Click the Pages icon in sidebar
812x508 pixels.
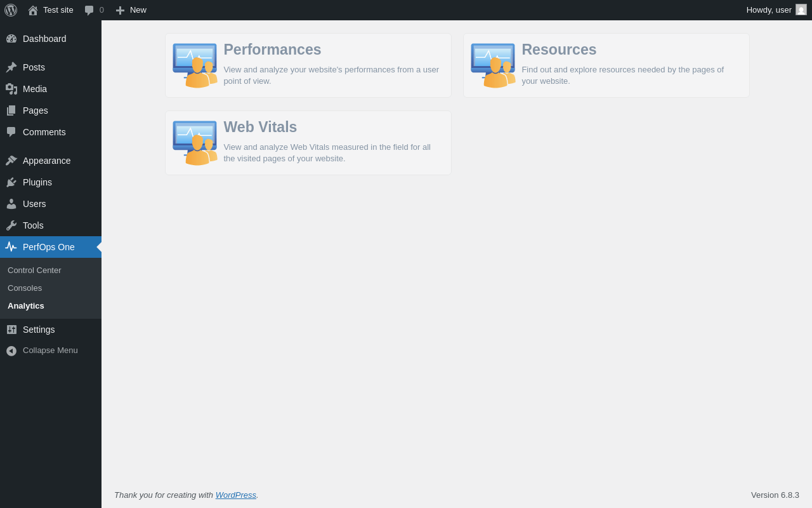coord(11,110)
